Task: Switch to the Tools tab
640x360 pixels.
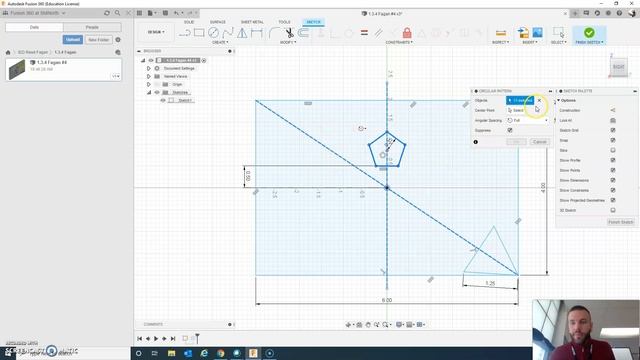Action: click(x=284, y=22)
